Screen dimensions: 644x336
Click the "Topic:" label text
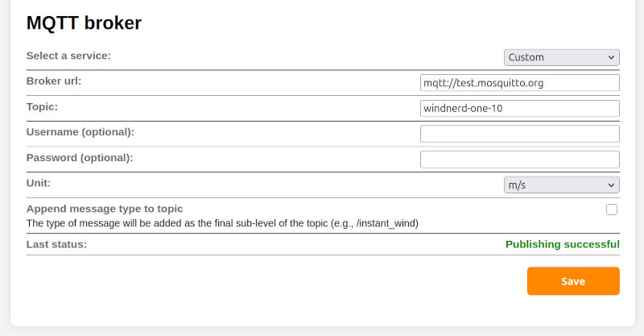pyautogui.click(x=42, y=106)
